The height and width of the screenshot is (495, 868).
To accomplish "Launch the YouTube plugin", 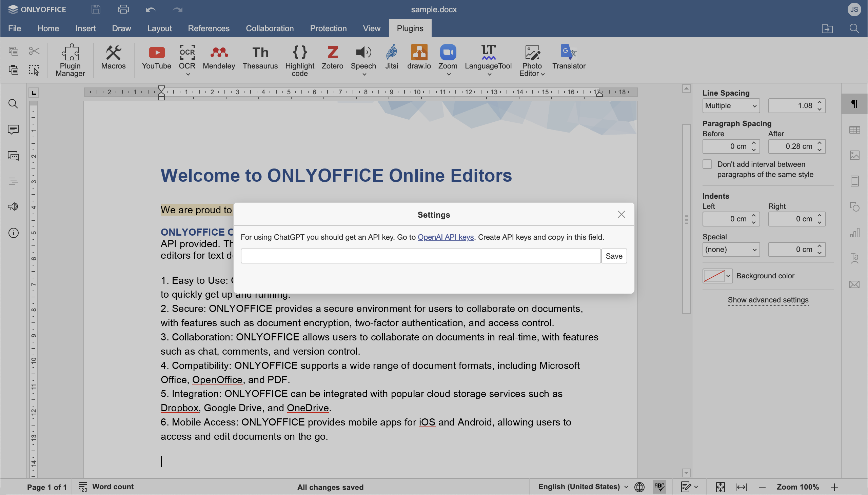I will [156, 58].
